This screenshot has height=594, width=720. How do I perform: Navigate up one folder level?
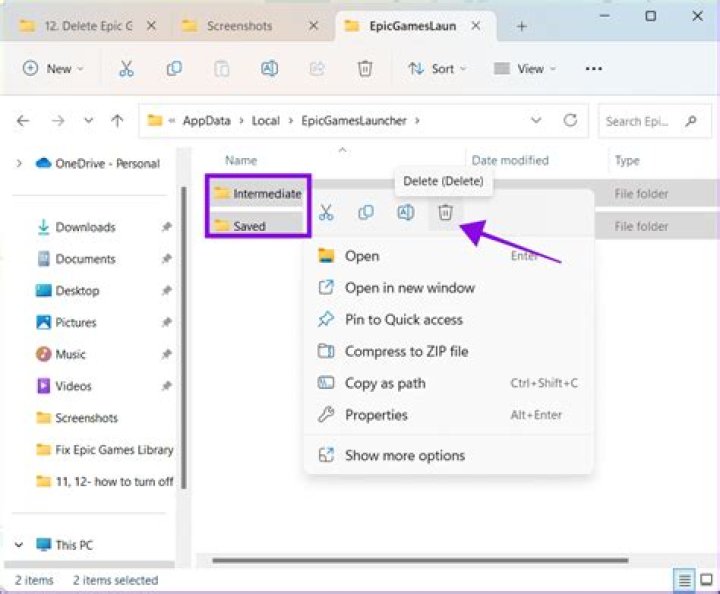pos(118,121)
